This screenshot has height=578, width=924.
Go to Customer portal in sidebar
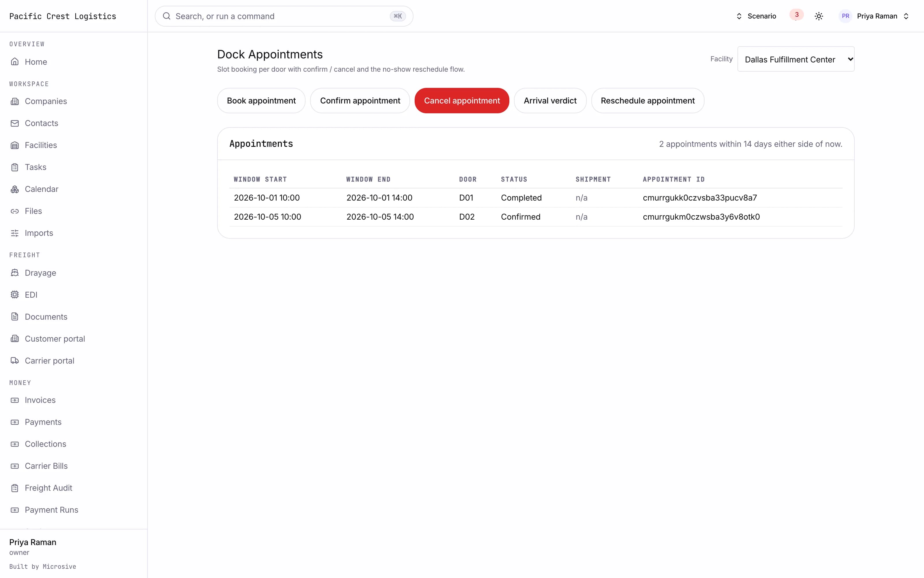coord(55,339)
